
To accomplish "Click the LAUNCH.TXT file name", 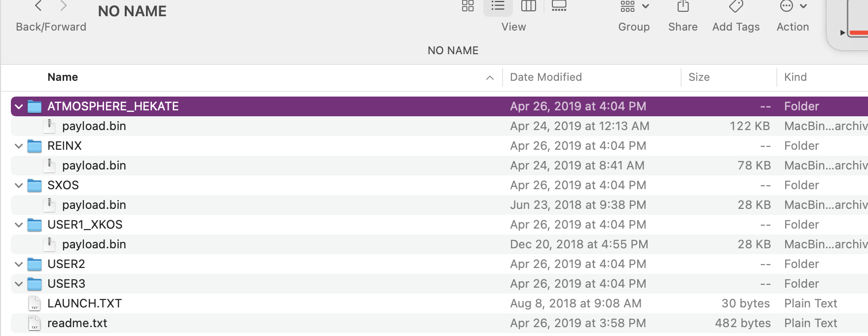I will (84, 303).
